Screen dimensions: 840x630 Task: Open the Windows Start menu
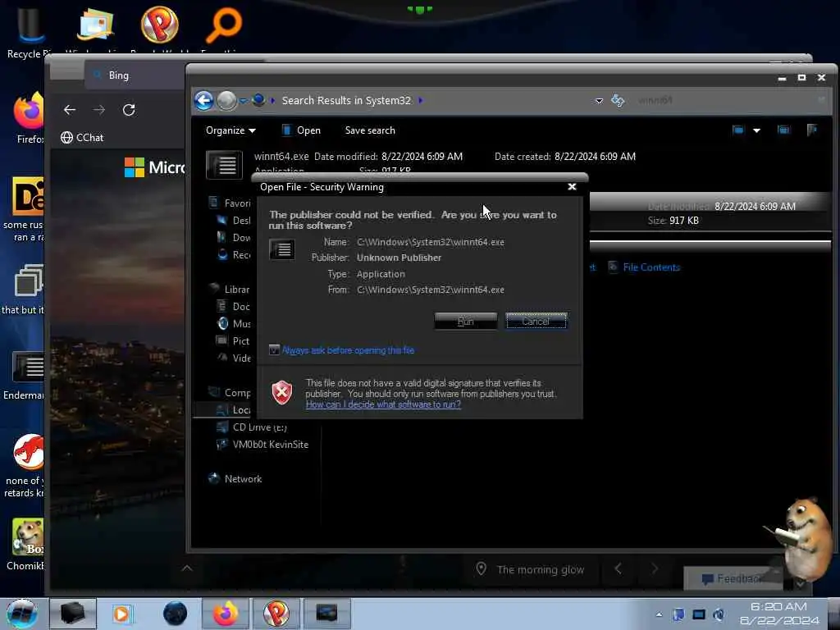click(x=21, y=614)
